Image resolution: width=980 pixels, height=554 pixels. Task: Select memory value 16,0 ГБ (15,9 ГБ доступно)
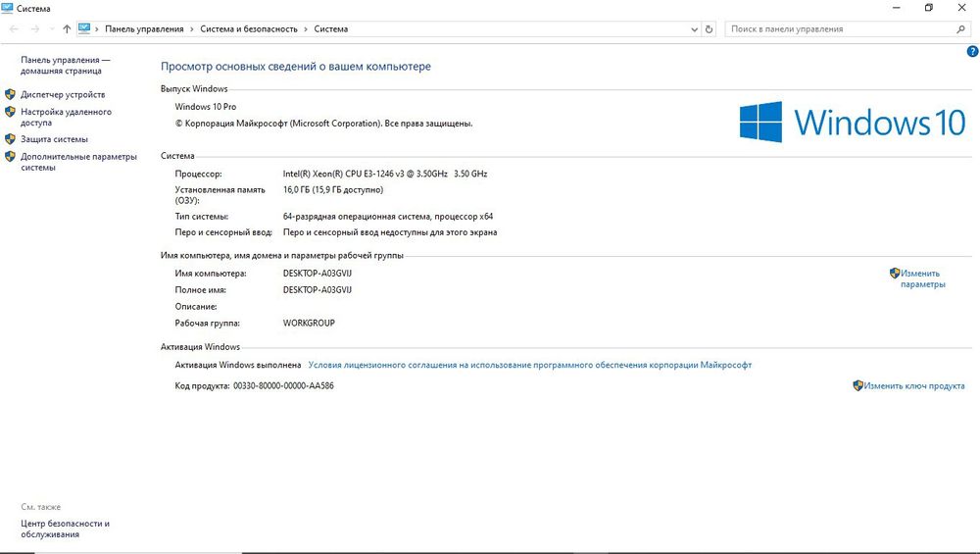point(333,189)
